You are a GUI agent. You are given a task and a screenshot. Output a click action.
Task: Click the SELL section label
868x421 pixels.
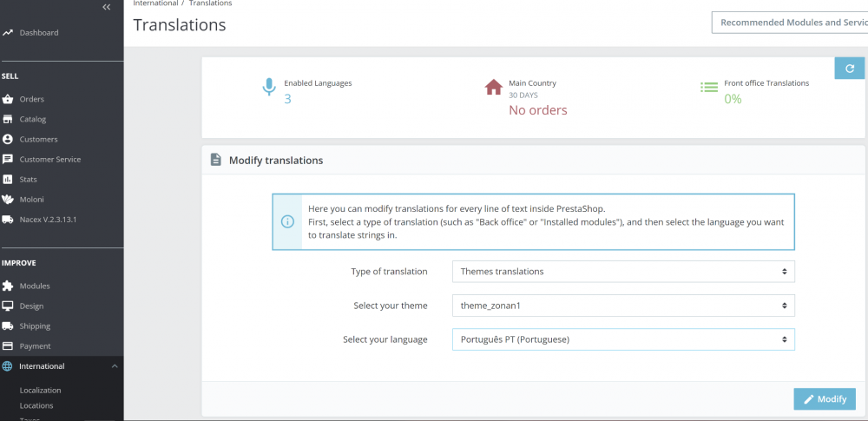click(10, 76)
